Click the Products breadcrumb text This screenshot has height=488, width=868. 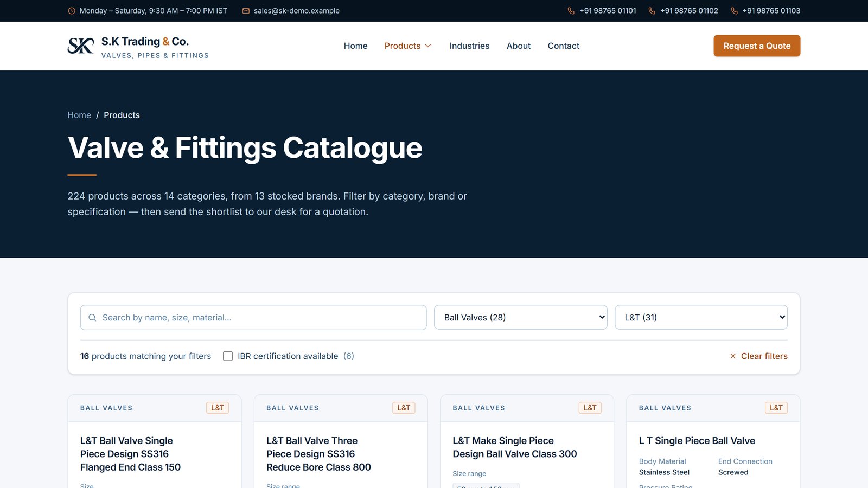122,115
